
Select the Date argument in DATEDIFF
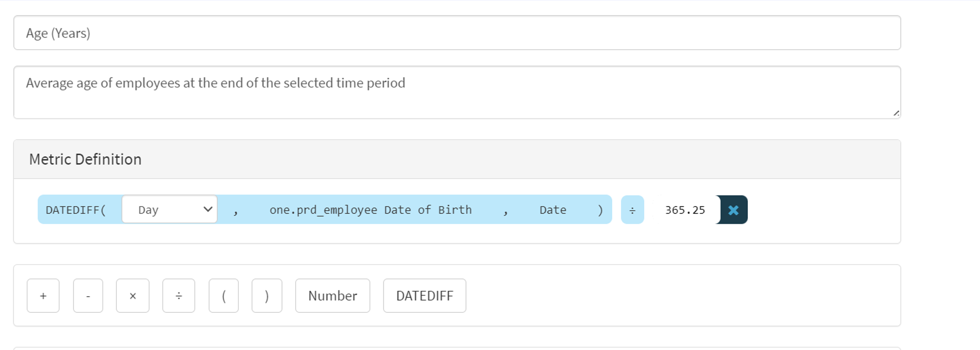553,210
